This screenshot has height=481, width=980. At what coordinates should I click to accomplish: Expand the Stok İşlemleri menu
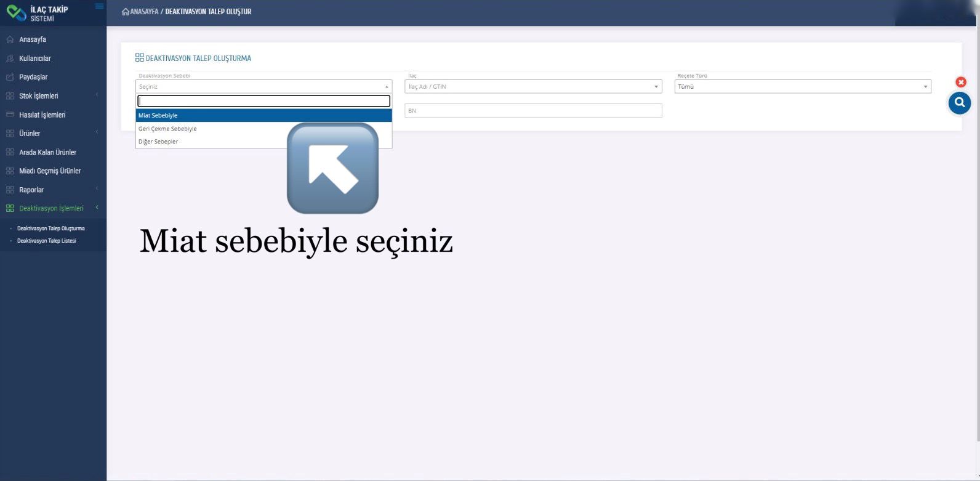click(38, 96)
